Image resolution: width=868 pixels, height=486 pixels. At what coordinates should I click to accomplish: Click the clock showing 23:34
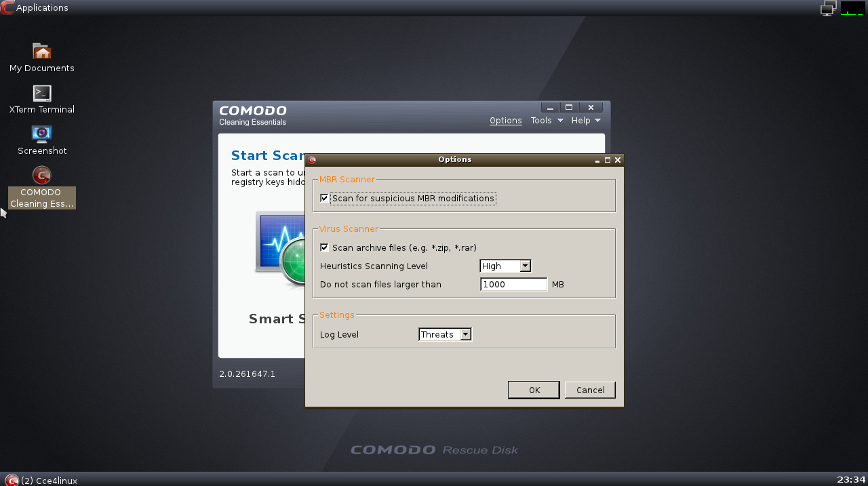(851, 480)
